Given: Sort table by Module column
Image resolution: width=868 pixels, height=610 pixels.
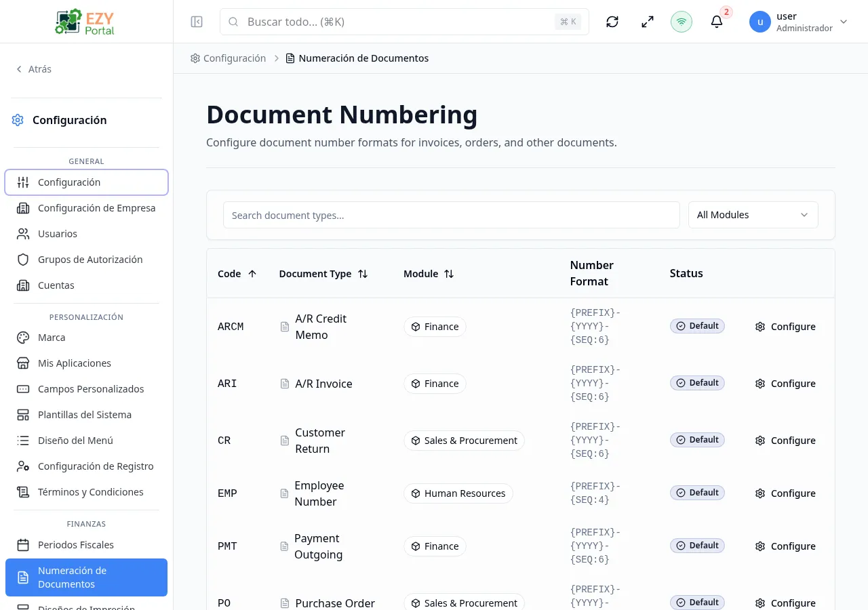Looking at the screenshot, I should [429, 274].
